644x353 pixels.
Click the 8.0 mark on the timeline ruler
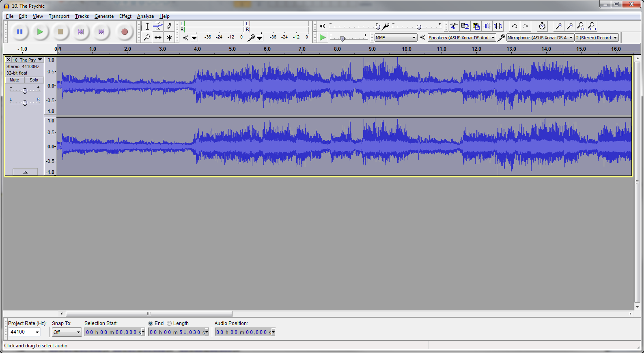(x=337, y=49)
